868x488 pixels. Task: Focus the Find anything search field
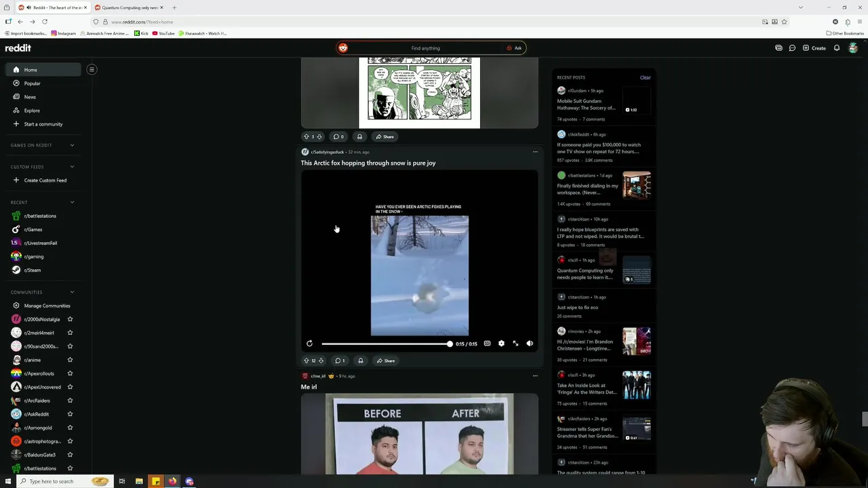425,48
